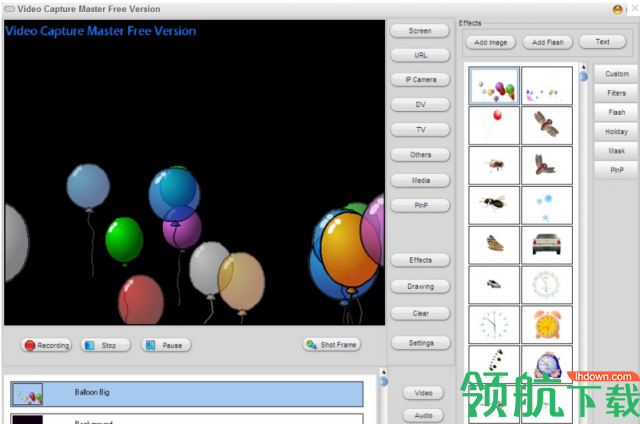
Task: Open the Others source option
Action: (x=420, y=155)
